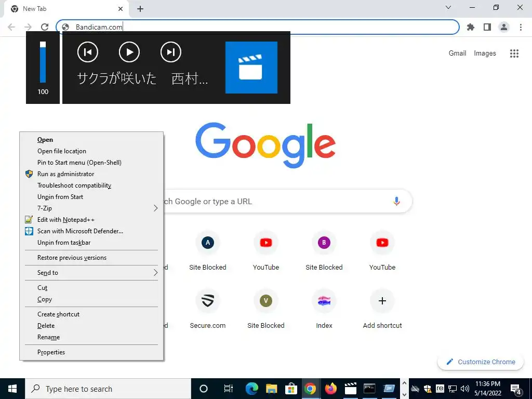Expand the Send to submenu
This screenshot has height=399, width=532.
click(x=91, y=273)
